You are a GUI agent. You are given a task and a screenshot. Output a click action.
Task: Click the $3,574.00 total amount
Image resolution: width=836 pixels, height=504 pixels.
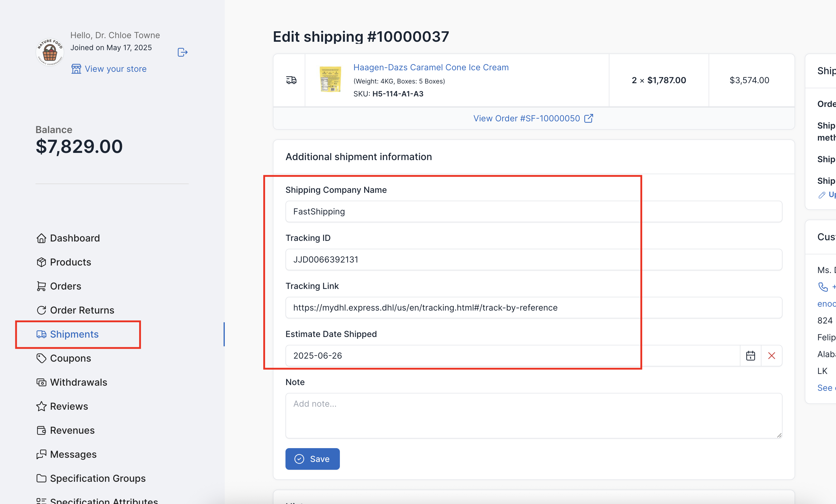point(749,80)
